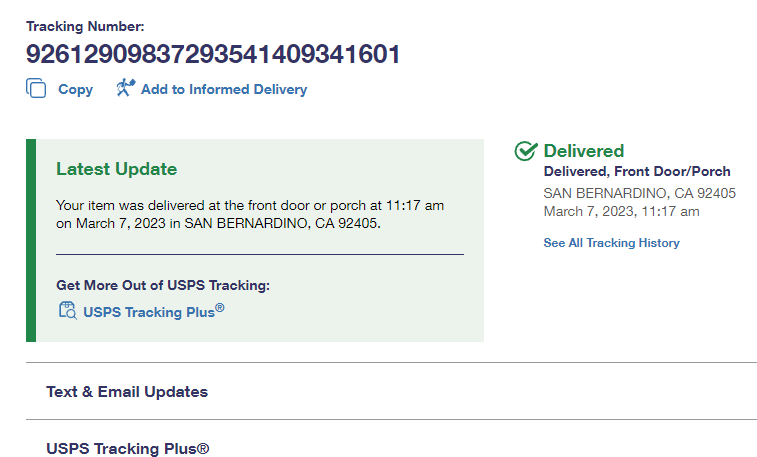This screenshot has height=457, width=757.
Task: Click the USPS Tracking Plus package icon
Action: tap(67, 310)
